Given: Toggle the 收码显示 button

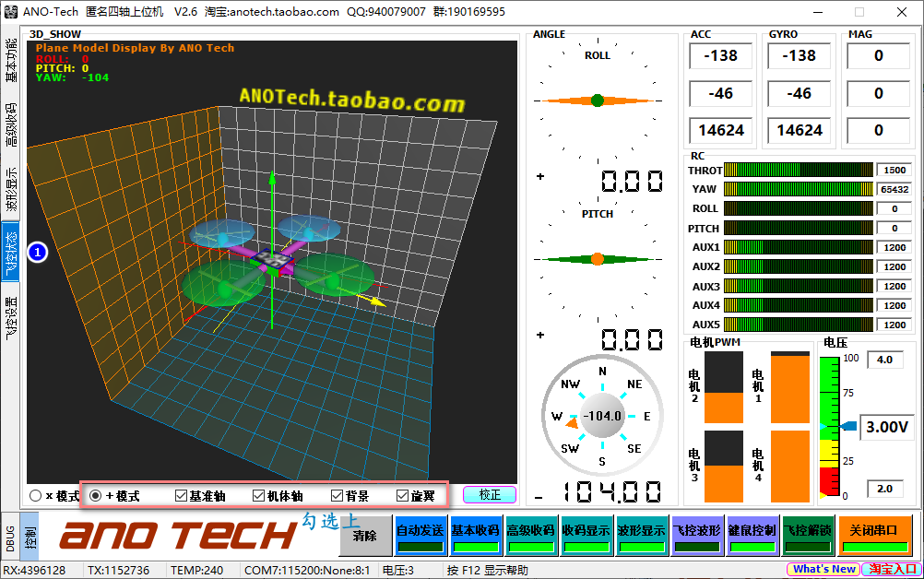Looking at the screenshot, I should (x=586, y=536).
